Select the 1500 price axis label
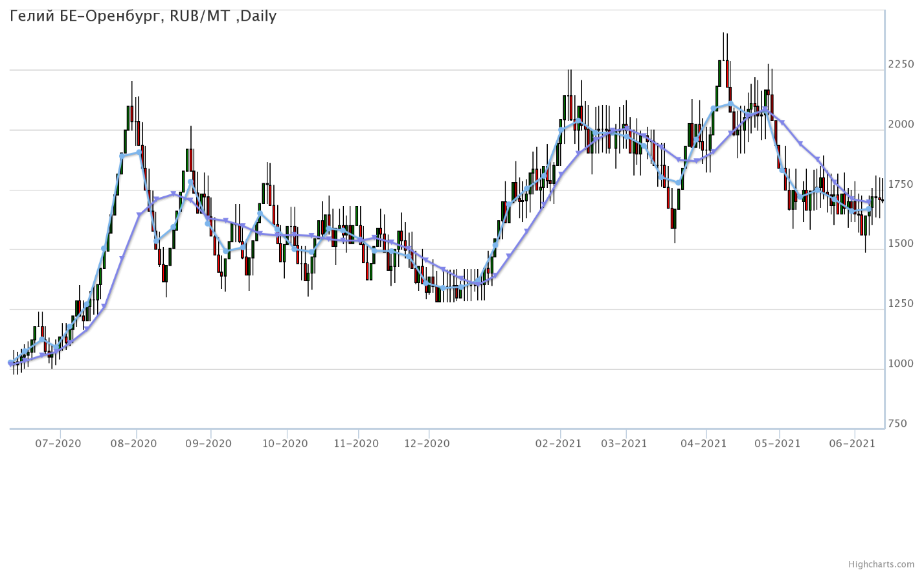This screenshot has width=924, height=572. pos(901,244)
